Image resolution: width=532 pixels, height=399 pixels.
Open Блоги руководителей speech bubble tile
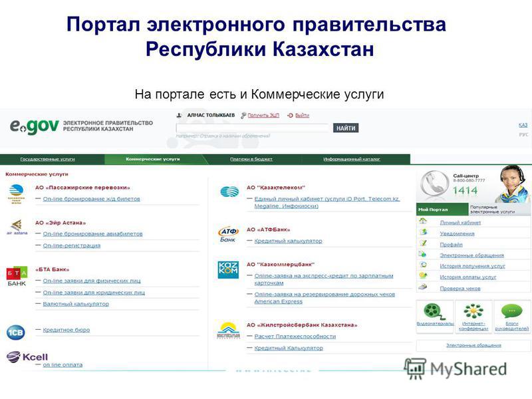pyautogui.click(x=512, y=316)
